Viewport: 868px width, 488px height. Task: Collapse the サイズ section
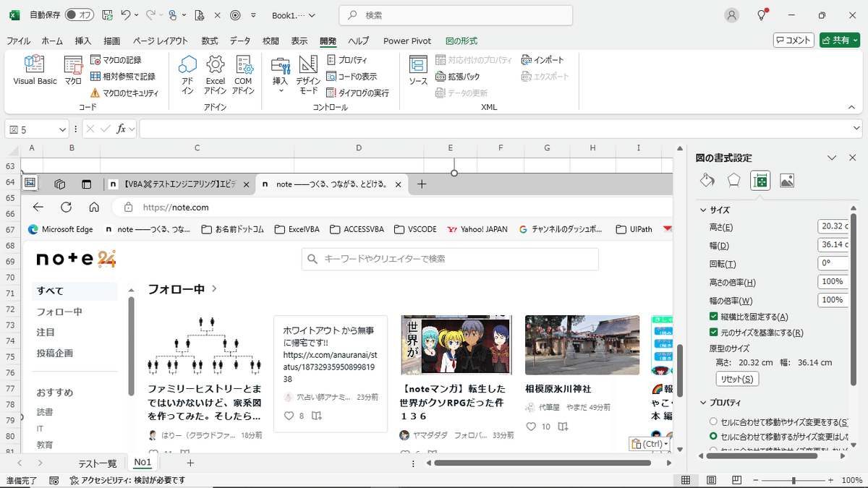(x=702, y=210)
